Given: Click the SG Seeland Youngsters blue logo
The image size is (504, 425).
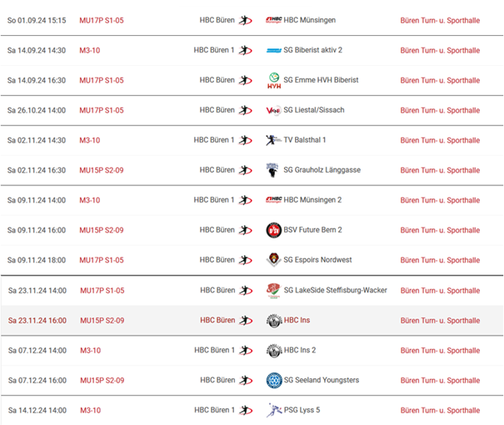Looking at the screenshot, I should point(274,380).
